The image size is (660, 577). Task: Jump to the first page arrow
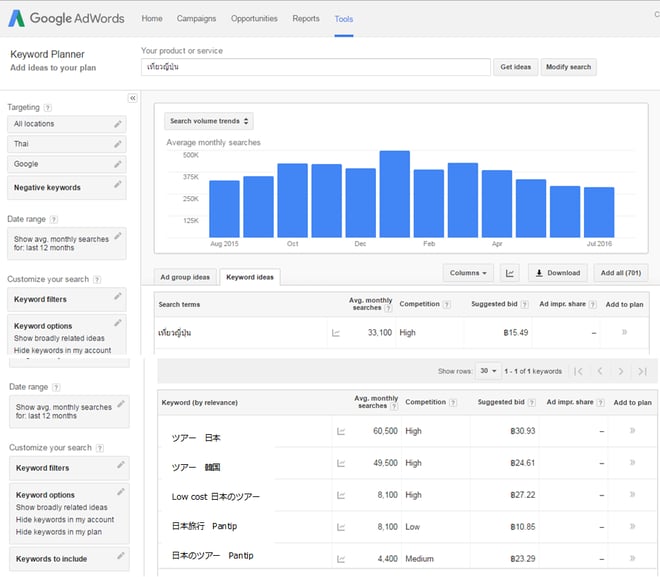click(579, 371)
